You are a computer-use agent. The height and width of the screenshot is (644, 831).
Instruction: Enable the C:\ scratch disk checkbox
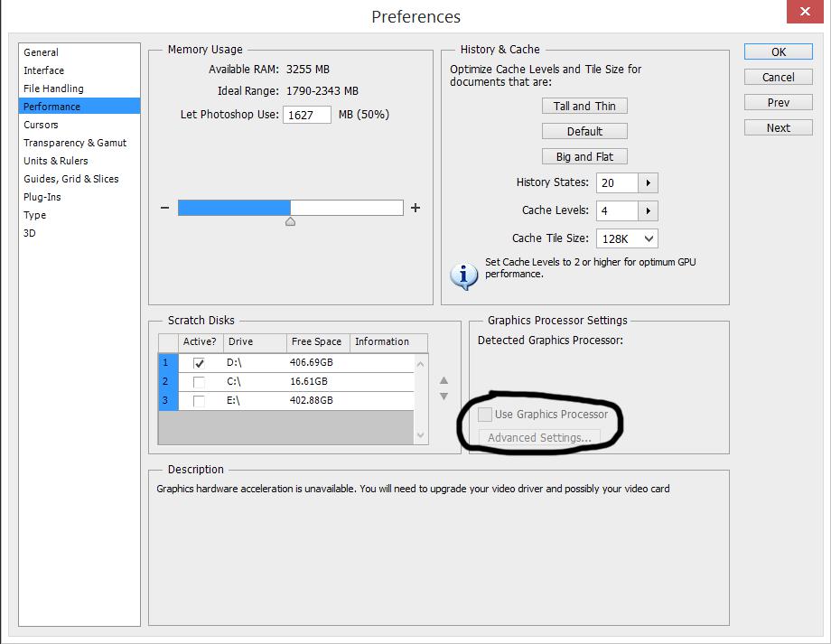(199, 382)
